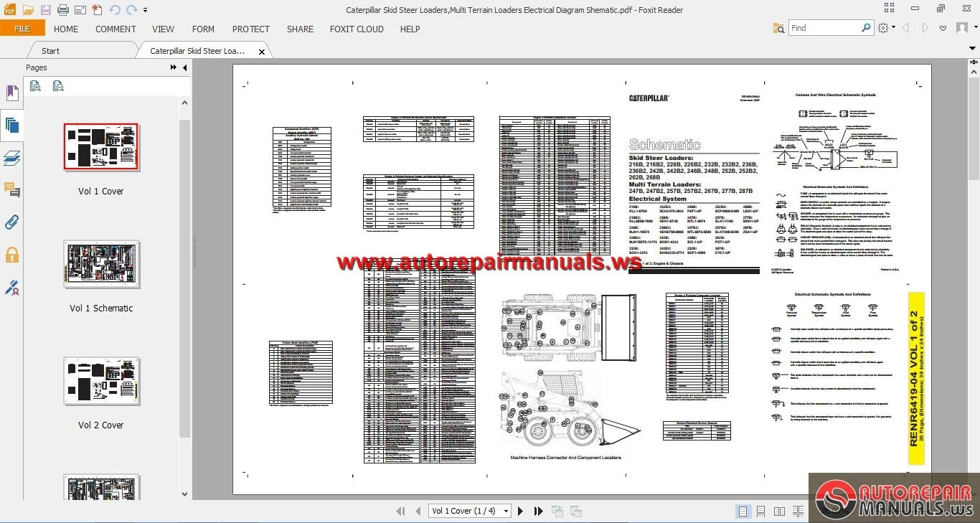Go to last page button
980x523 pixels.
click(x=539, y=511)
